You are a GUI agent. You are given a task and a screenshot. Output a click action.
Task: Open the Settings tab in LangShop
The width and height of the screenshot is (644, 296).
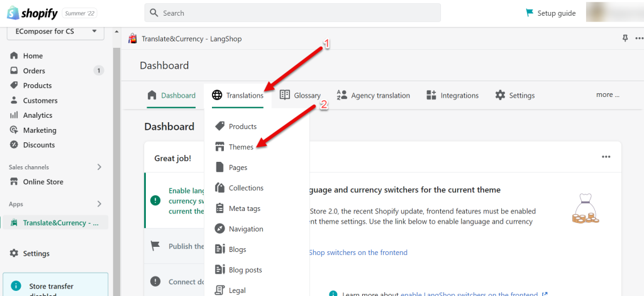coord(514,95)
